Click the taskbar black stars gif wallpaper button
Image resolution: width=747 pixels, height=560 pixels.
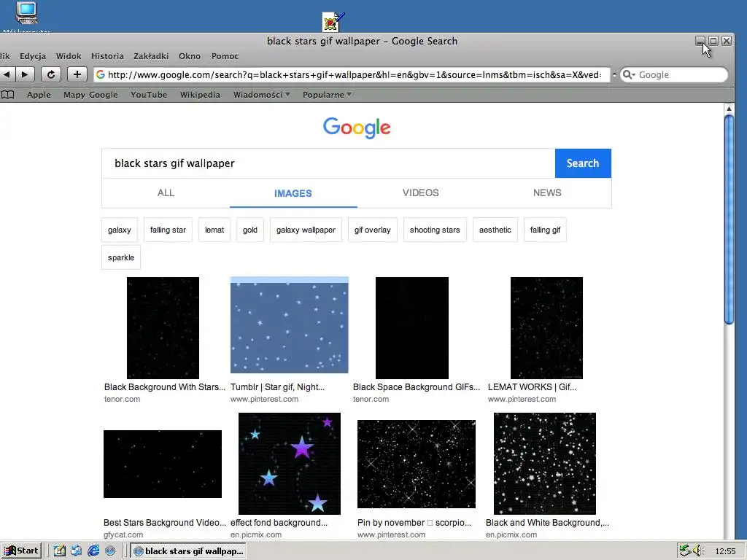point(189,551)
